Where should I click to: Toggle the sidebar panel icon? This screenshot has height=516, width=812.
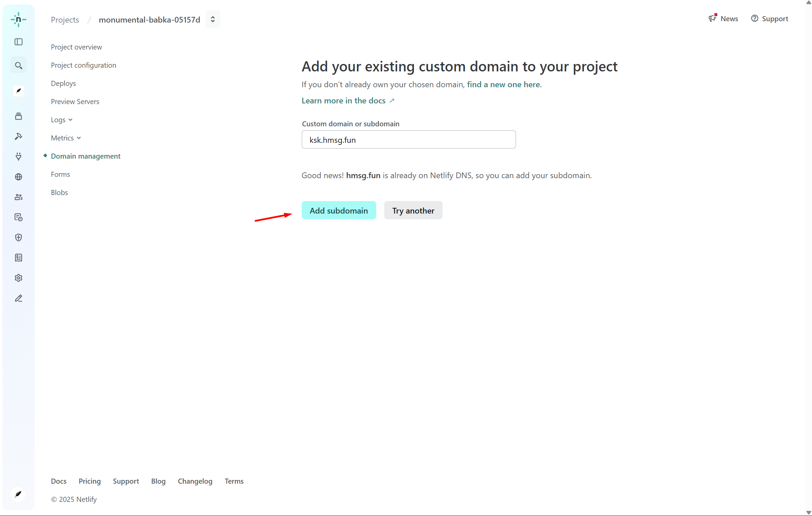click(19, 42)
